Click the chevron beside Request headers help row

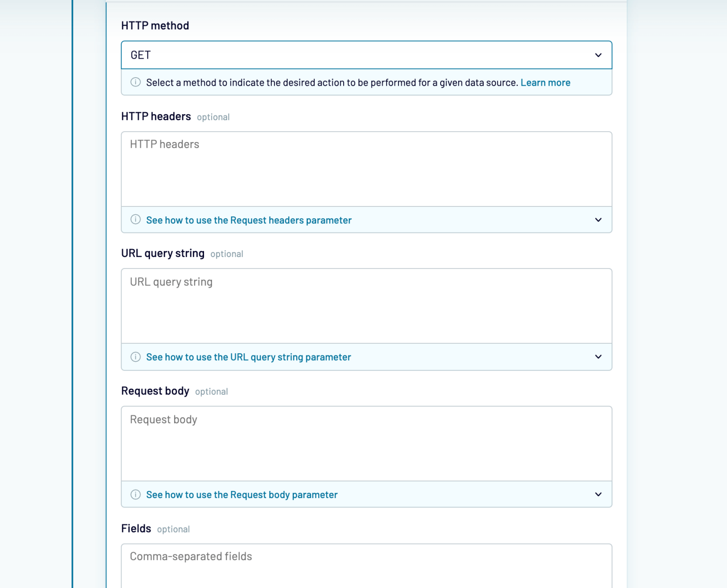pyautogui.click(x=598, y=220)
